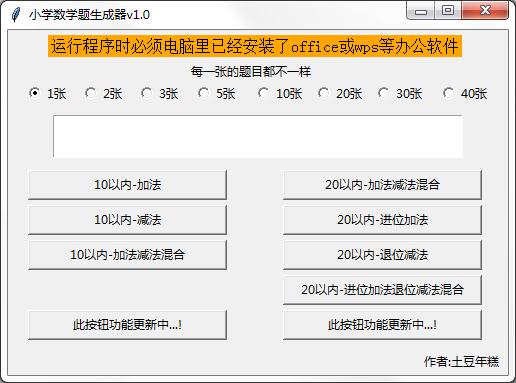Screen dimensions: 516x383
Task: Maximize the window
Action: 448,11
